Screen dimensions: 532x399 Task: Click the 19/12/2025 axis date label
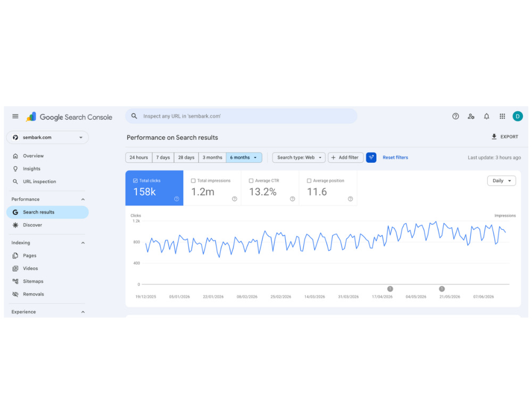tap(146, 297)
